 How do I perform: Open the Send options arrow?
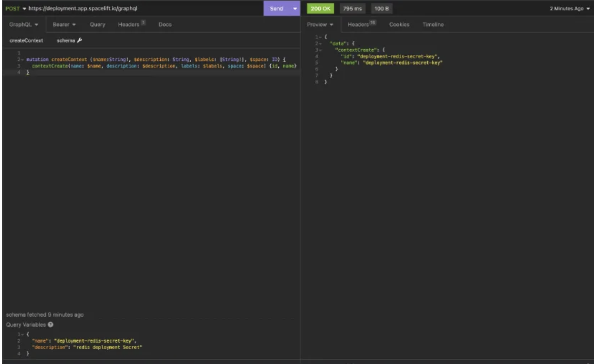point(295,9)
